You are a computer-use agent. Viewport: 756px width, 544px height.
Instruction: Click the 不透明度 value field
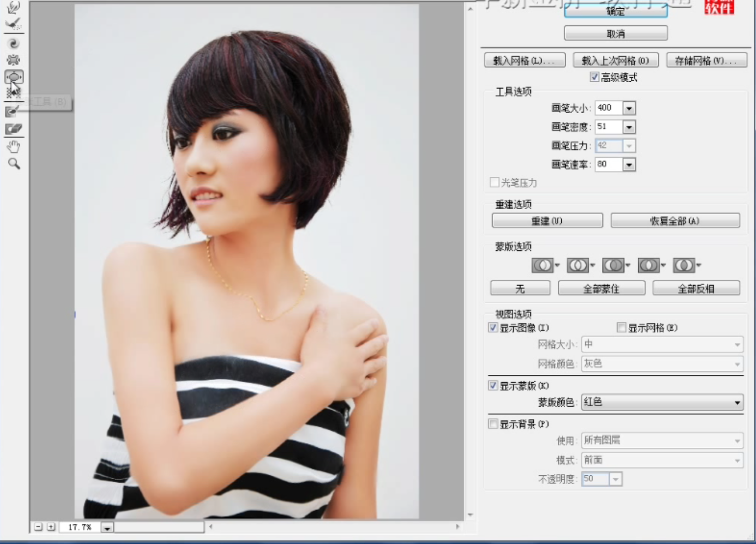595,479
